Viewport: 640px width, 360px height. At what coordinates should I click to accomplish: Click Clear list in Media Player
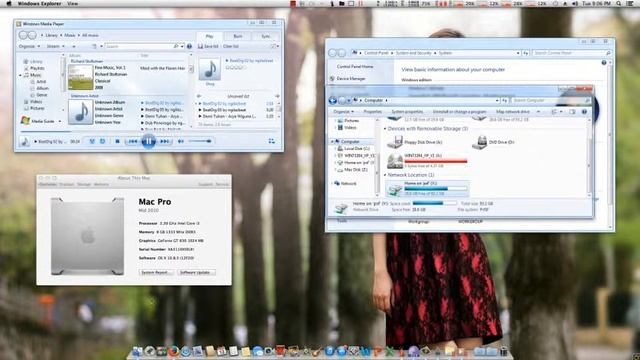tap(231, 47)
